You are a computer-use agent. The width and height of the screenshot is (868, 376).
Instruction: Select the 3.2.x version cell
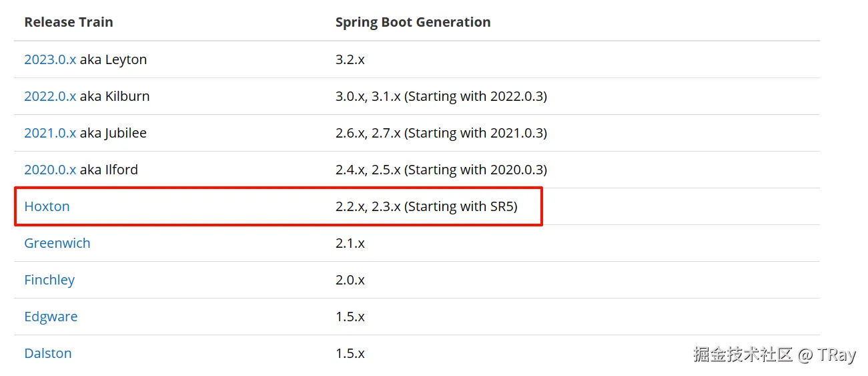pos(350,59)
